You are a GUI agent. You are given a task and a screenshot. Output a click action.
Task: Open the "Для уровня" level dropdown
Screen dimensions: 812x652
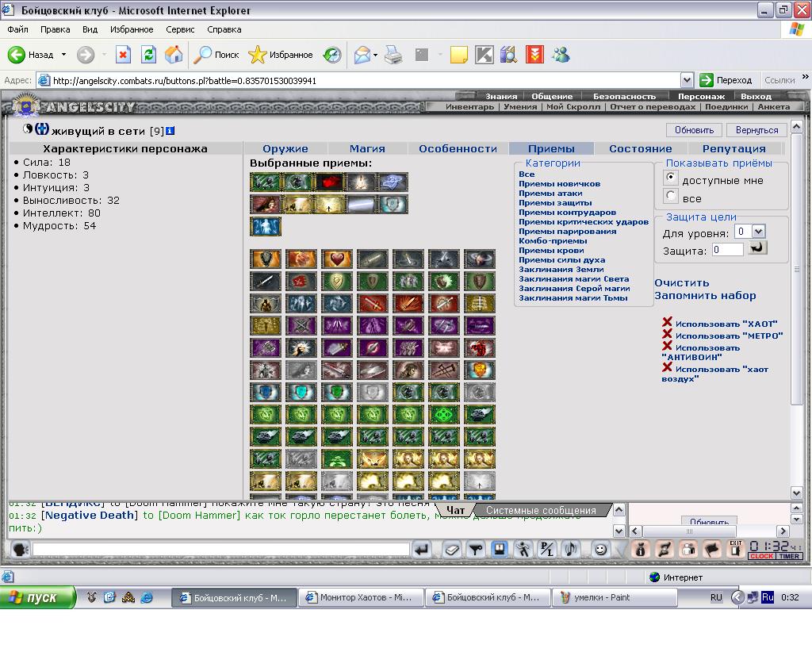pyautogui.click(x=758, y=232)
